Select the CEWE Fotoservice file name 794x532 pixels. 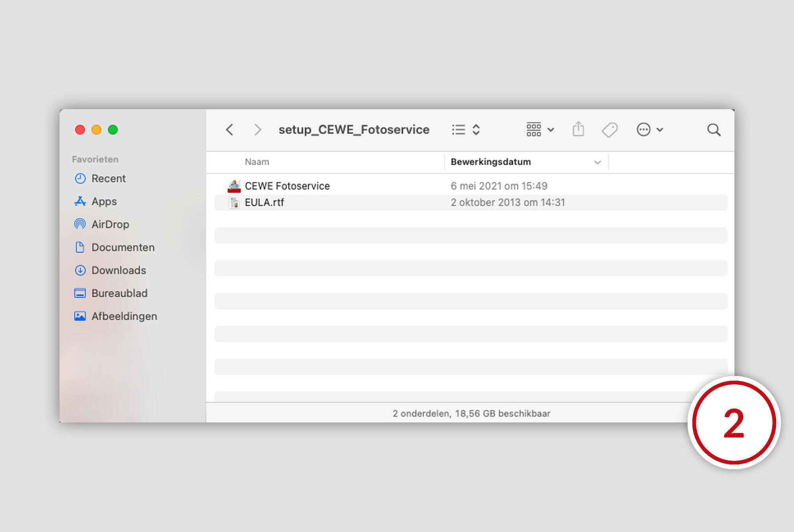click(x=287, y=186)
